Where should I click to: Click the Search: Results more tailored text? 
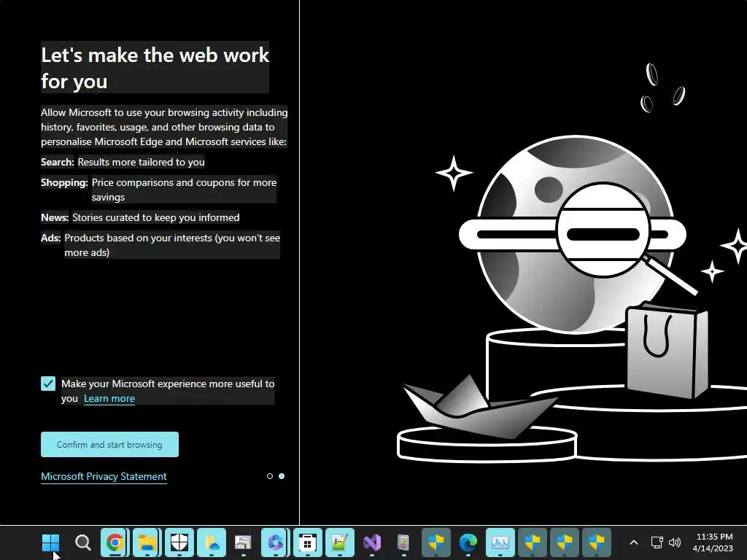point(123,162)
